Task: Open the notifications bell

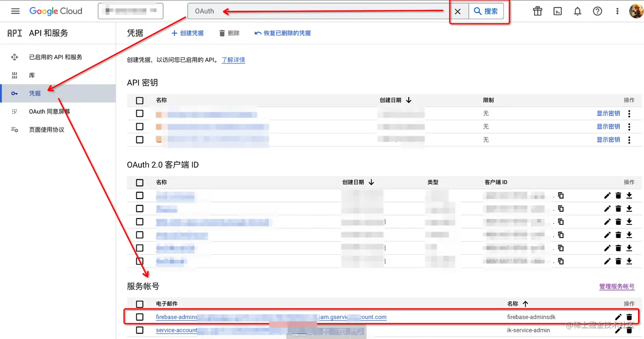Action: click(578, 11)
